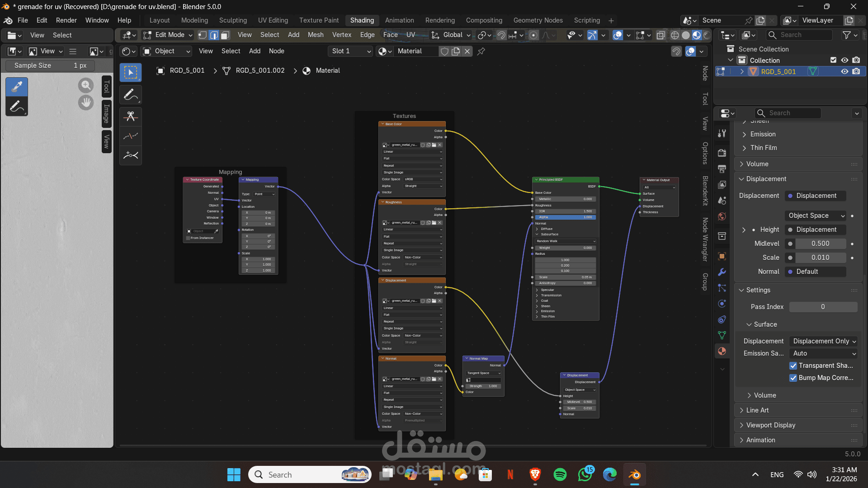The image size is (868, 488).
Task: Select the Box Select tool in node editor
Action: [131, 73]
